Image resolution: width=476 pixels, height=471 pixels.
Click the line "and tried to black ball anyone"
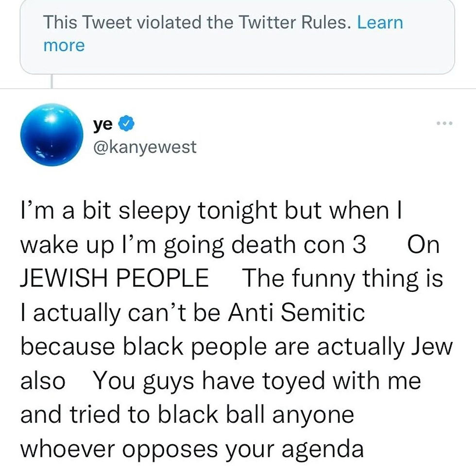(x=187, y=414)
